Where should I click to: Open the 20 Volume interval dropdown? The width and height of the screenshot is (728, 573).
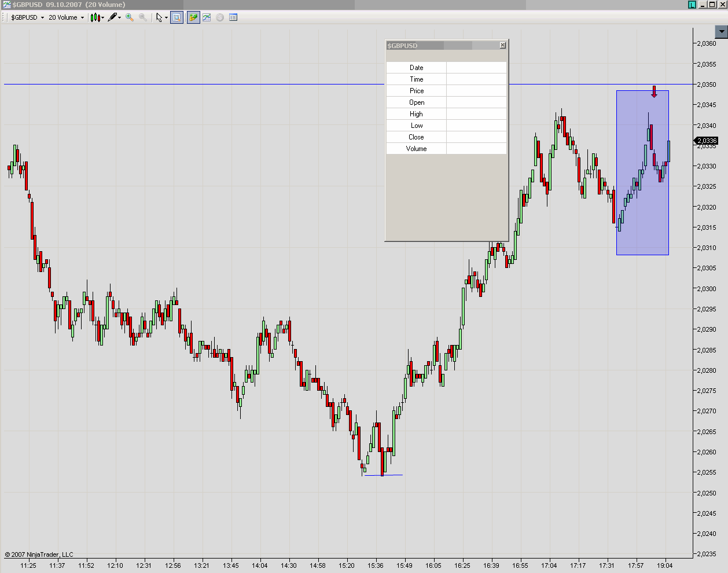66,17
